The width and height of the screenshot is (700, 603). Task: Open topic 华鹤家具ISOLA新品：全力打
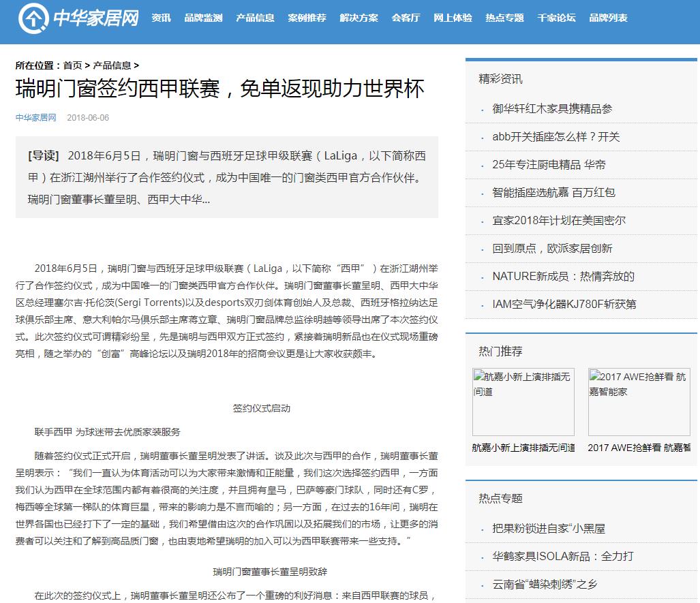pos(563,556)
